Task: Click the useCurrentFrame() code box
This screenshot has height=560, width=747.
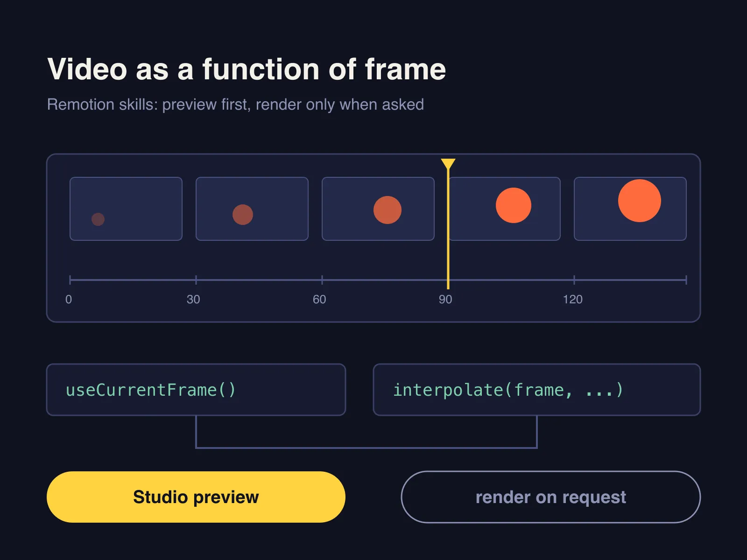Action: (196, 390)
